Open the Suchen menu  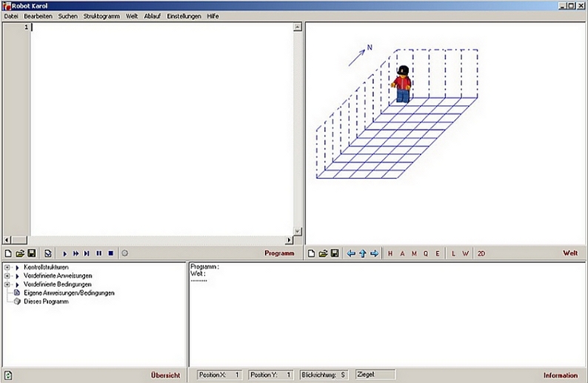[68, 16]
